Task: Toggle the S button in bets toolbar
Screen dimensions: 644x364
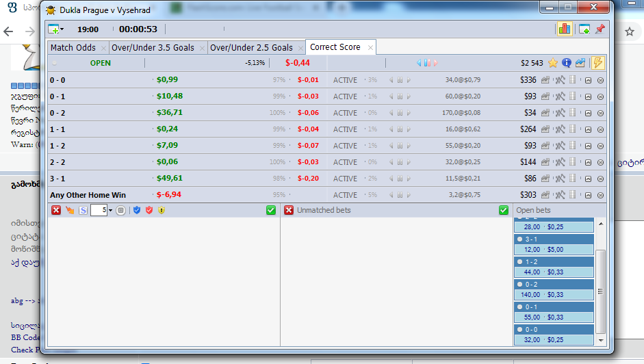Action: (x=83, y=210)
